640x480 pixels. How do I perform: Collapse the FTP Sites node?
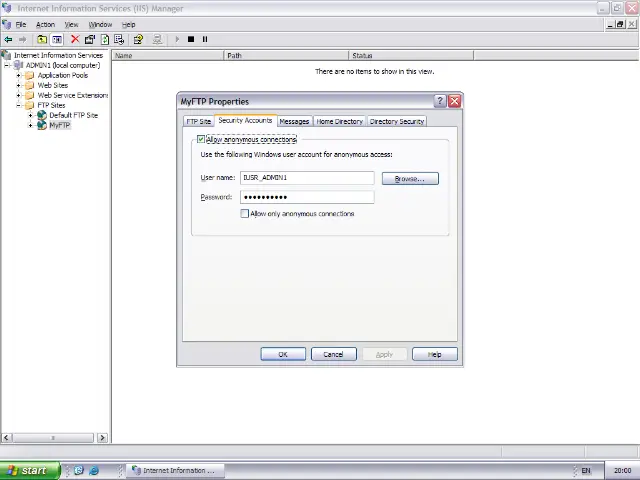[18, 105]
